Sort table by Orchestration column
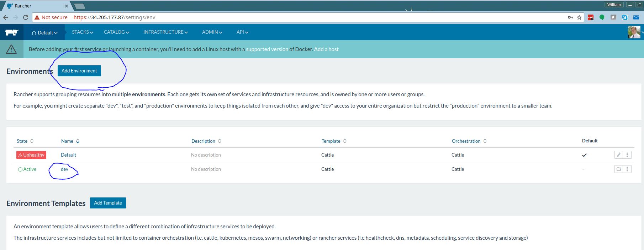The height and width of the screenshot is (250, 644). click(469, 141)
